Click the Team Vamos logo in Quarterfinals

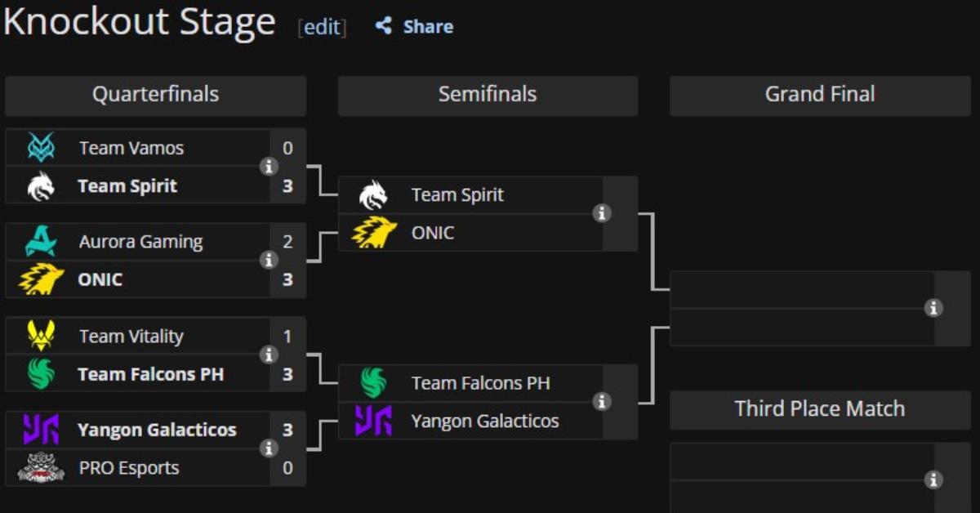point(40,148)
